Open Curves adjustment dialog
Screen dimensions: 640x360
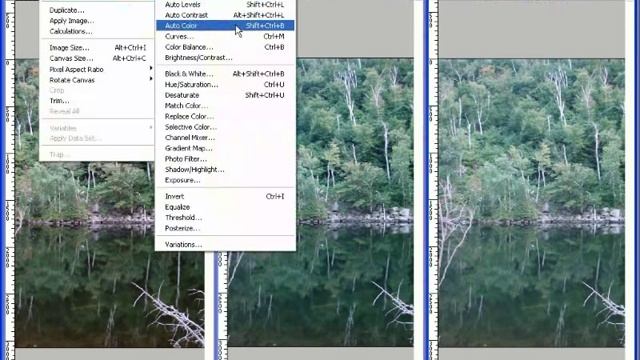click(225, 36)
